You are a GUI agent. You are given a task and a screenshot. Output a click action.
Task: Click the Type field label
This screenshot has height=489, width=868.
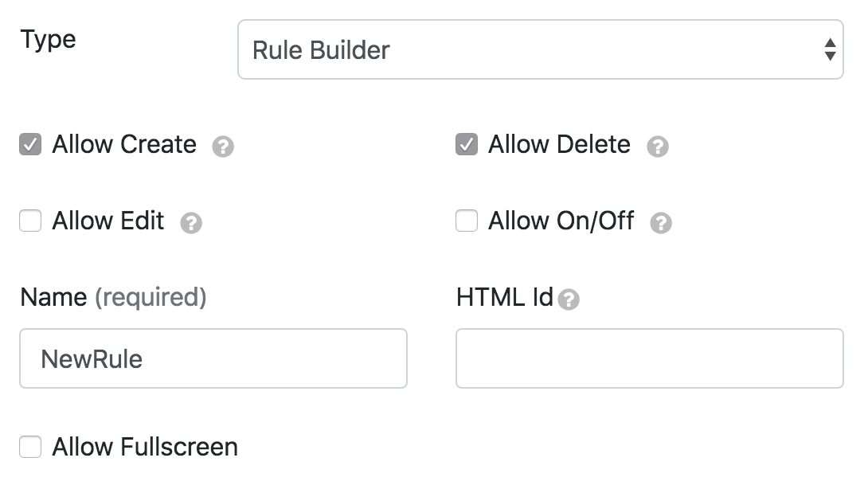click(x=48, y=39)
